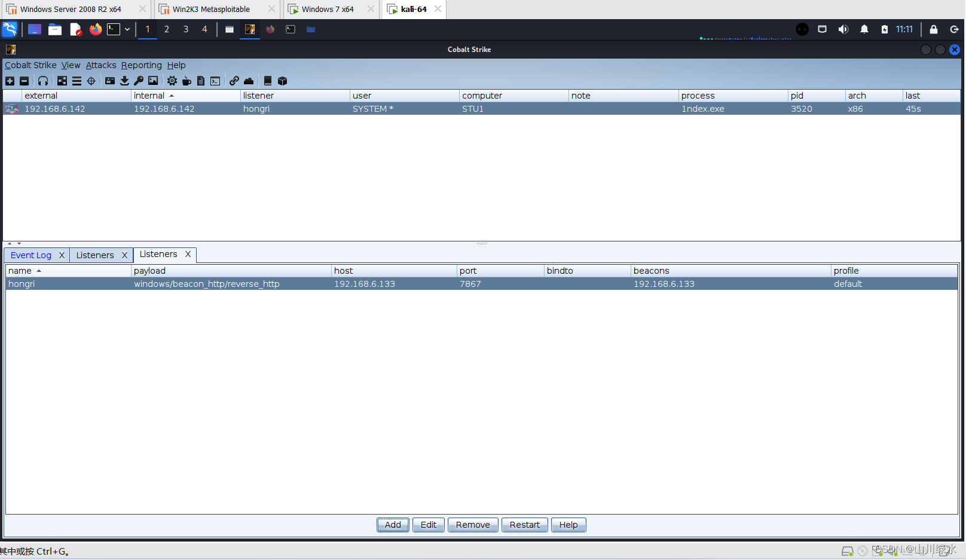Expand the terminal launcher dropdown arrow
Viewport: 966px width, 560px height.
(127, 29)
